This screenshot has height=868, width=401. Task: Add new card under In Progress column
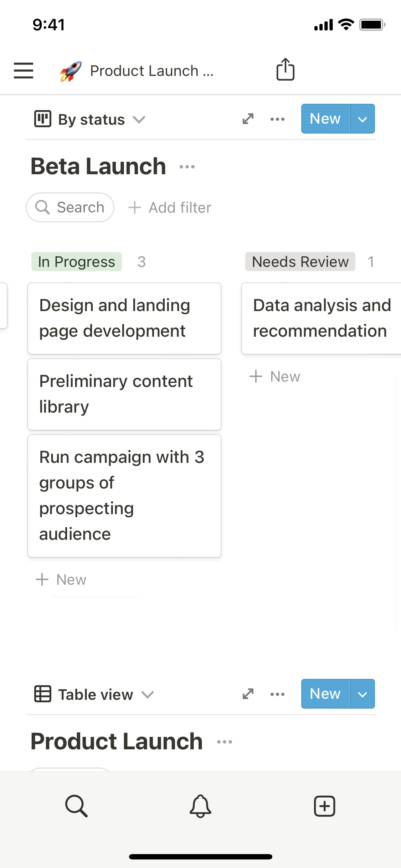61,580
